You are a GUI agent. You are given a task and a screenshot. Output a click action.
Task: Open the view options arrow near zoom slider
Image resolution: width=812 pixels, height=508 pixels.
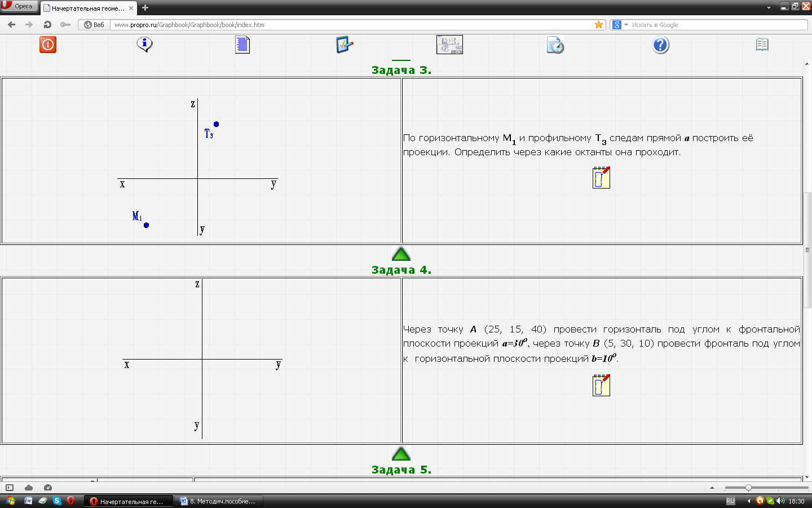(x=712, y=488)
